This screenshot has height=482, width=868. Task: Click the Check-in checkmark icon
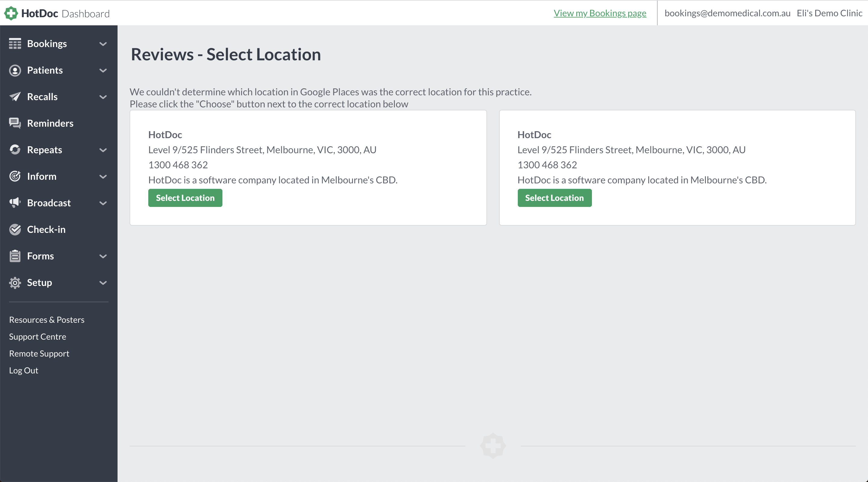point(15,229)
